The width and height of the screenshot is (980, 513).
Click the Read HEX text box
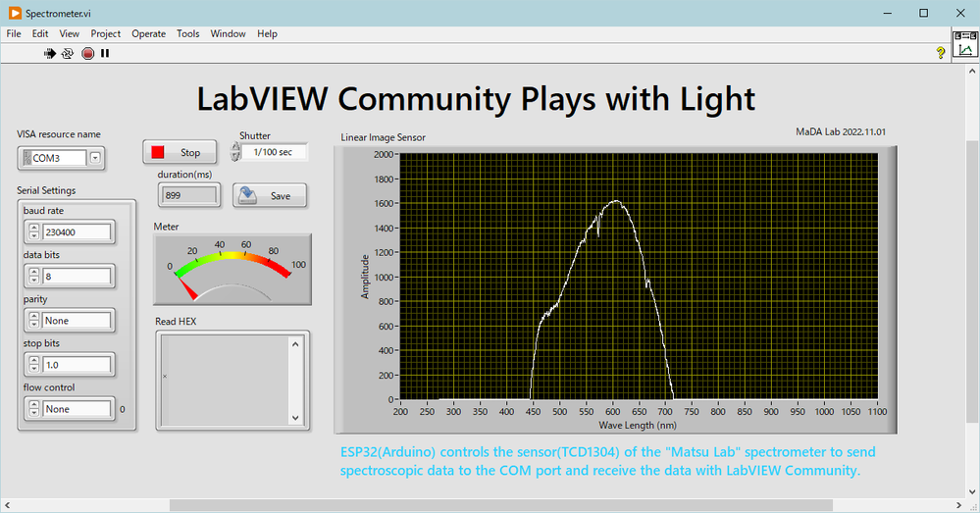[x=224, y=380]
